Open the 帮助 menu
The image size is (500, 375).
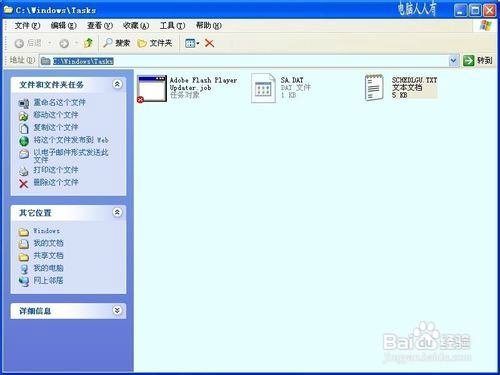208,25
